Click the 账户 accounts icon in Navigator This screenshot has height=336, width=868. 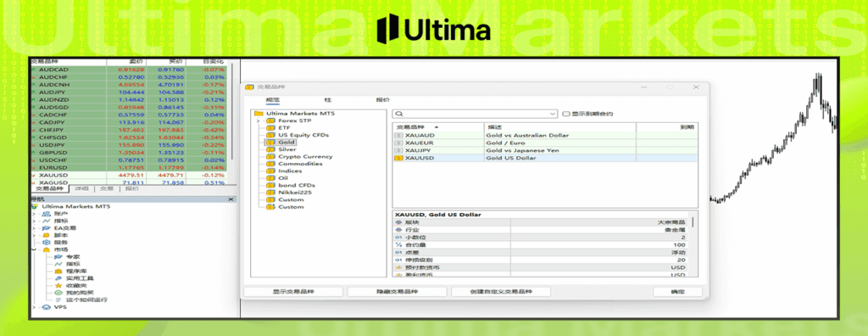47,214
